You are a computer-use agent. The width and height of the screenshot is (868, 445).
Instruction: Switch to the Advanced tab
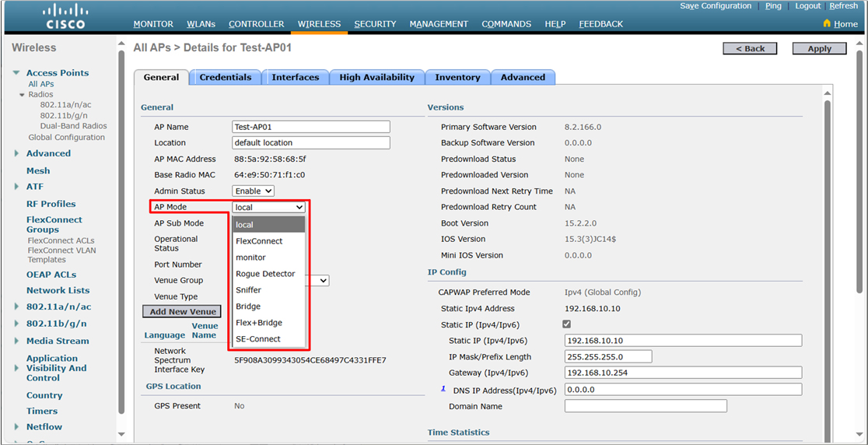pos(523,78)
